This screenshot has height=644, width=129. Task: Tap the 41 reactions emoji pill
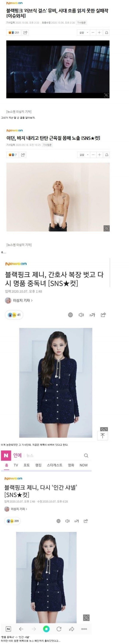14,315
